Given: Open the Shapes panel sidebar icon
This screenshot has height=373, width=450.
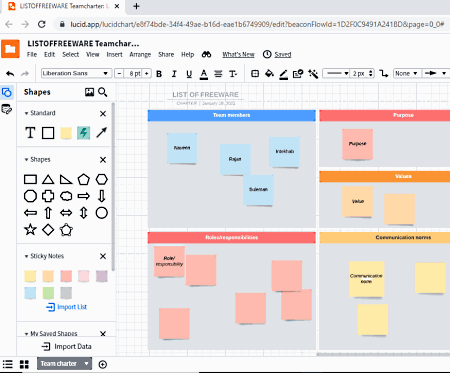Looking at the screenshot, I should click(x=7, y=92).
